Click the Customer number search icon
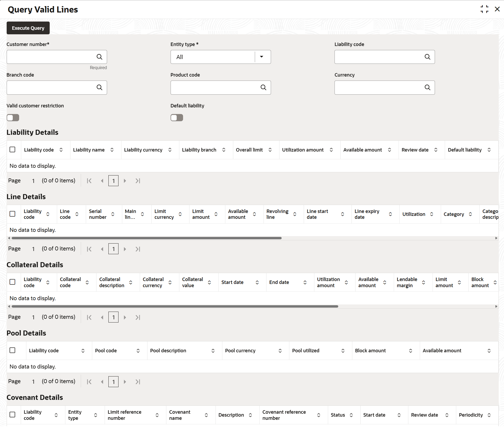Viewport: 504px width, 427px height. tap(99, 57)
